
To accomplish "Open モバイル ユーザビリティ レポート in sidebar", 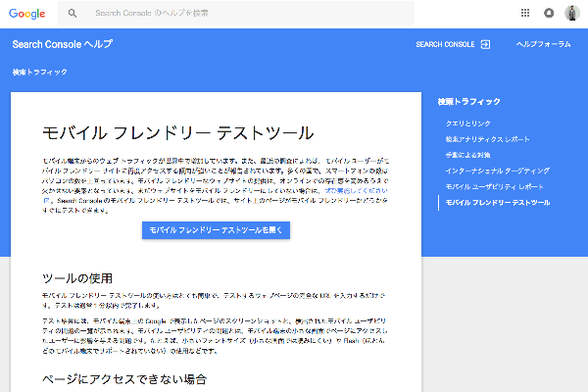I will point(494,186).
